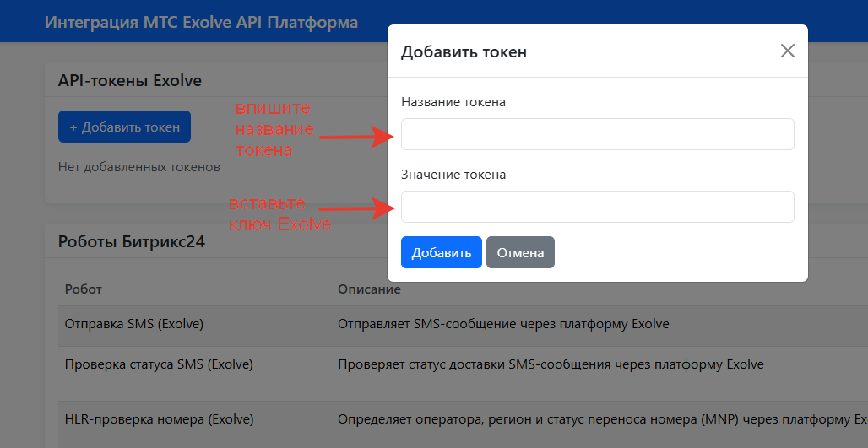Click the Нет добавленных токенов text
Viewport: 868px width, 448px height.
[x=139, y=166]
